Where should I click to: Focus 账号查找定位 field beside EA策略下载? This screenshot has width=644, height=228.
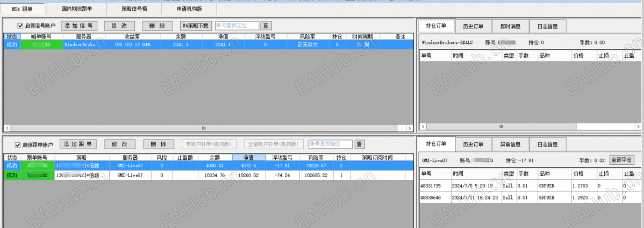[x=237, y=25]
